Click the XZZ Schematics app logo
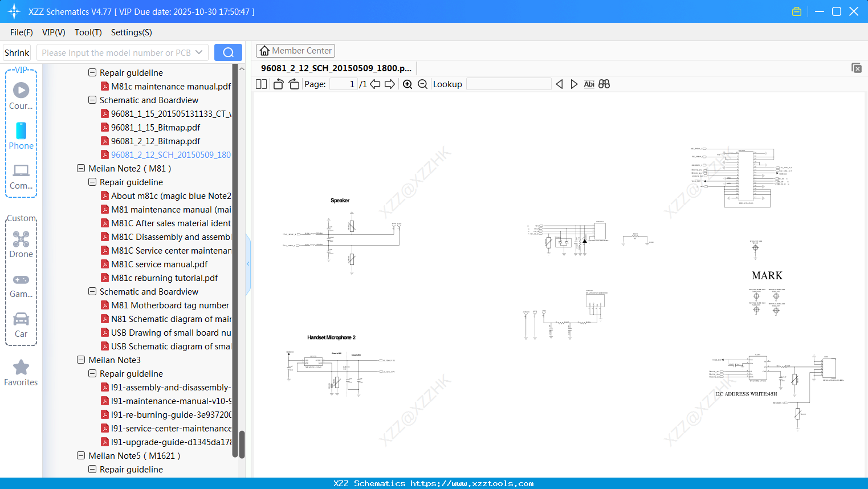 click(14, 11)
